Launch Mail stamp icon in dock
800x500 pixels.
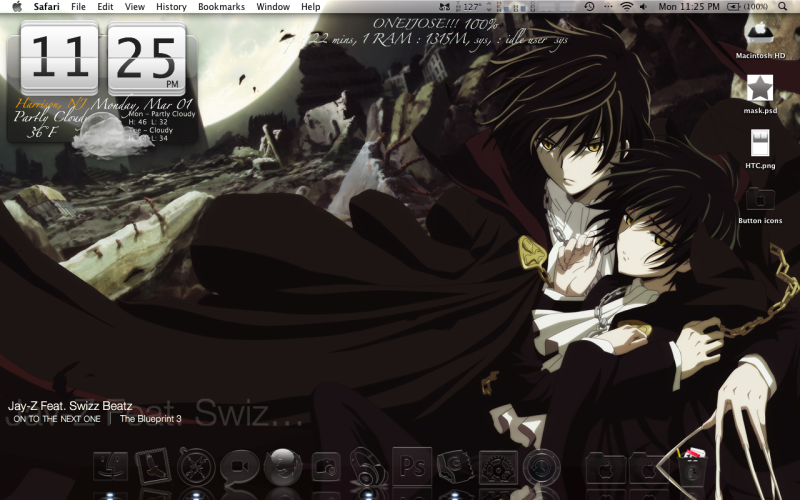153,466
